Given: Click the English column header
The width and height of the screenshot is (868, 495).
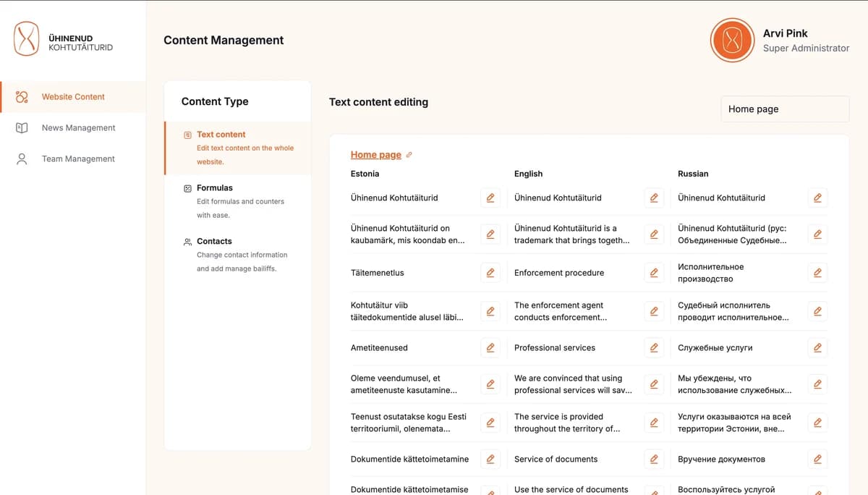Looking at the screenshot, I should (528, 174).
